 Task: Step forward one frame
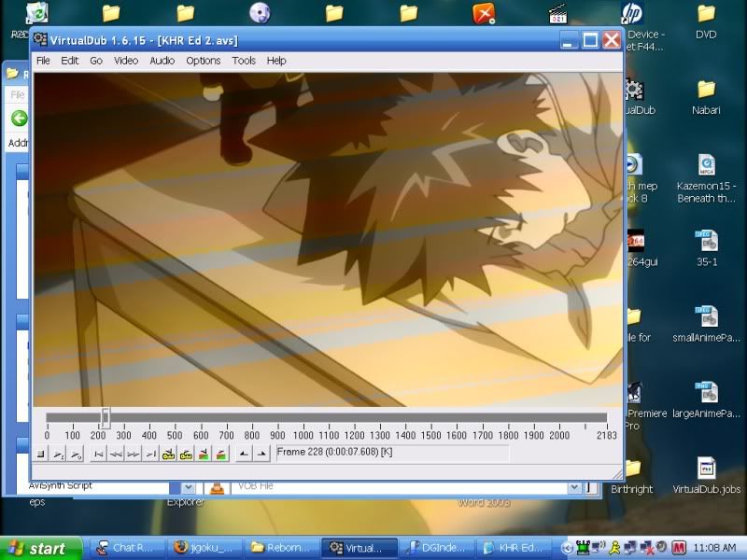click(133, 454)
